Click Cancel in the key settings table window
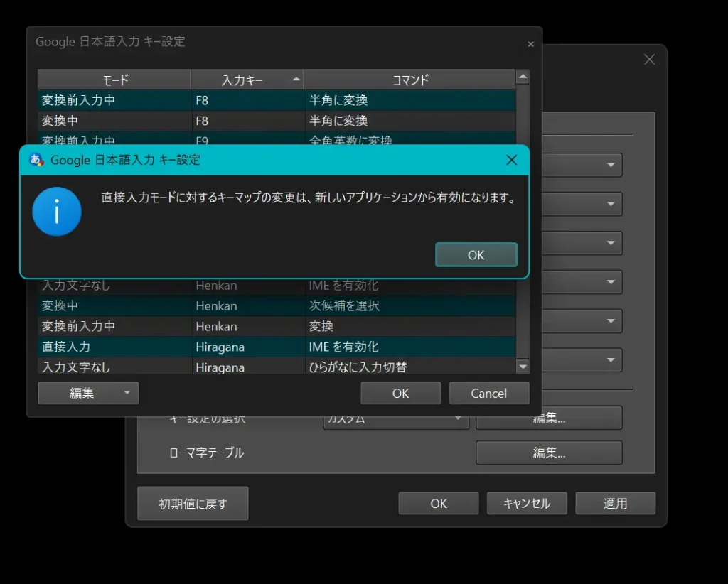 tap(489, 394)
